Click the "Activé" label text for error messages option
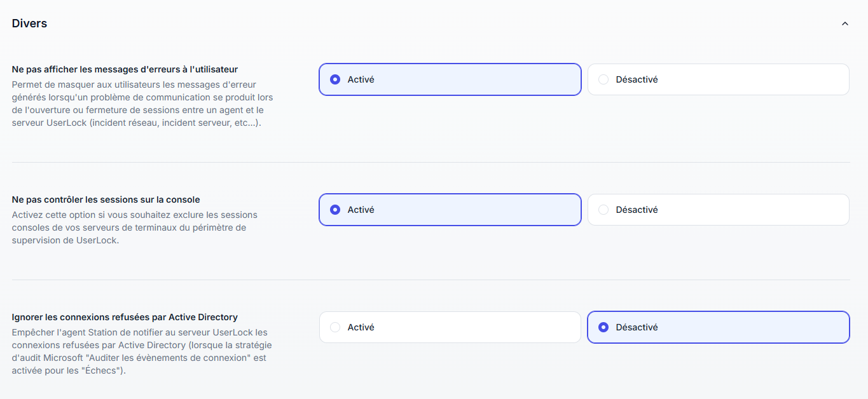This screenshot has width=868, height=399. coord(361,79)
